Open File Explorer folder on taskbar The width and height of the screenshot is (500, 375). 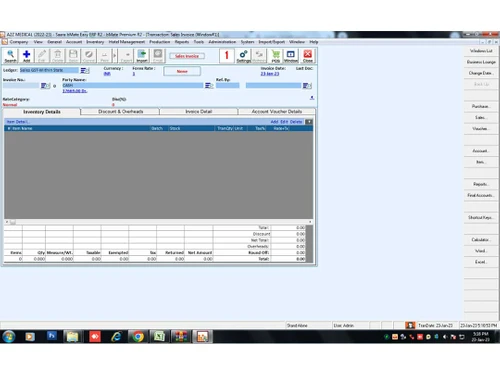tap(73, 337)
